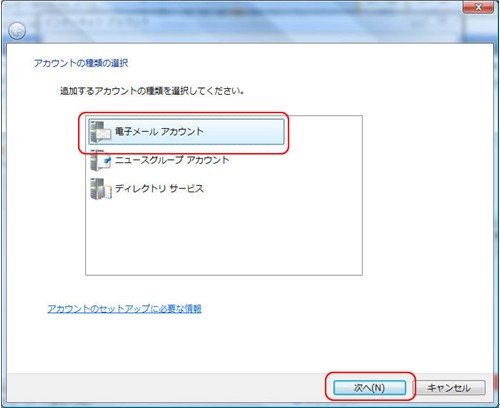
Task: Close the dialog with the red X
Action: pyautogui.click(x=478, y=7)
